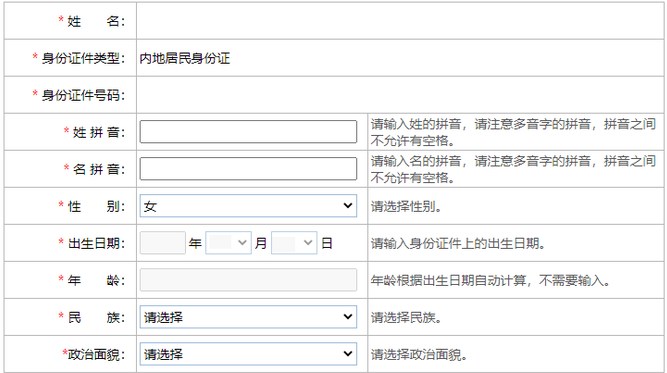This screenshot has height=373, width=667.
Task: Click the text 内地居民身份证
Action: click(185, 58)
